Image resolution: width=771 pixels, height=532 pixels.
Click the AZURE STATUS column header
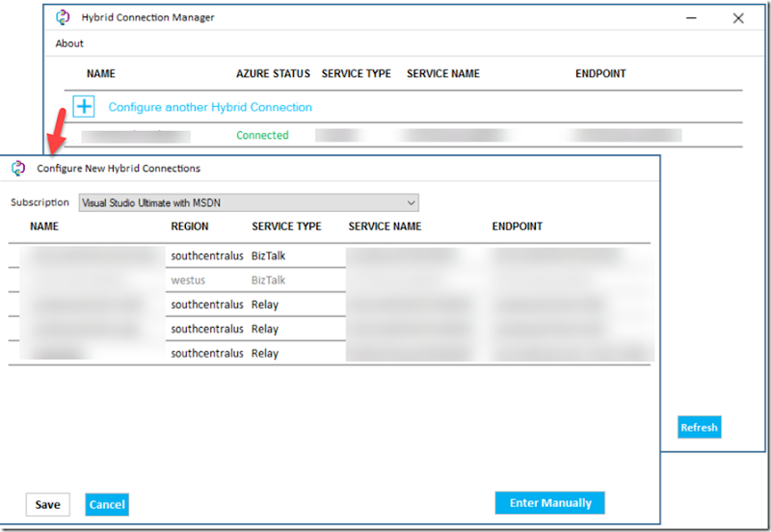(x=273, y=74)
